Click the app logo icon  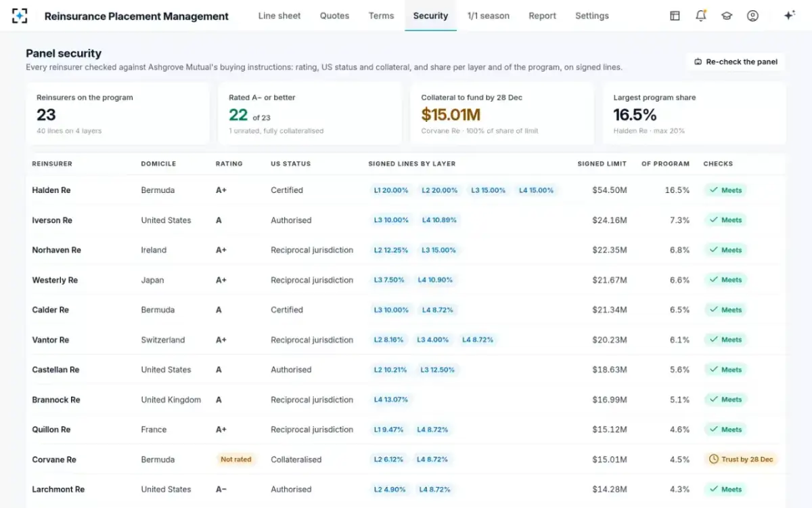click(20, 16)
